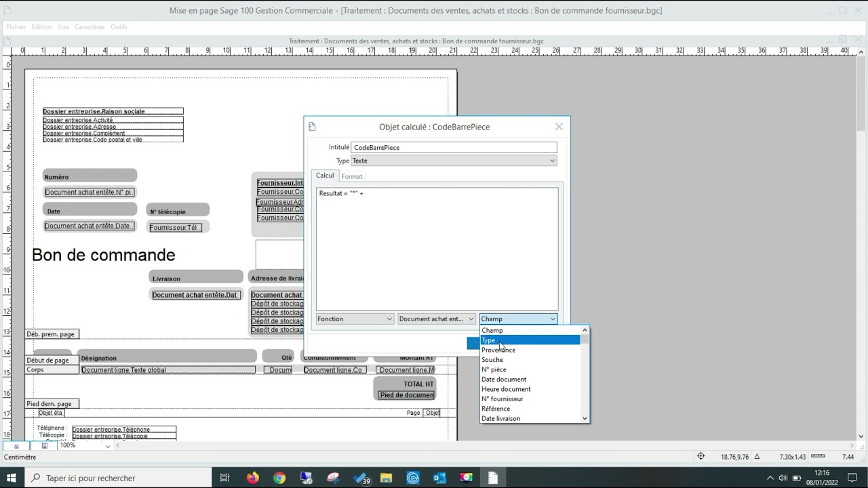The height and width of the screenshot is (488, 868).
Task: Click the document icon in the dialog title bar
Action: tap(313, 127)
